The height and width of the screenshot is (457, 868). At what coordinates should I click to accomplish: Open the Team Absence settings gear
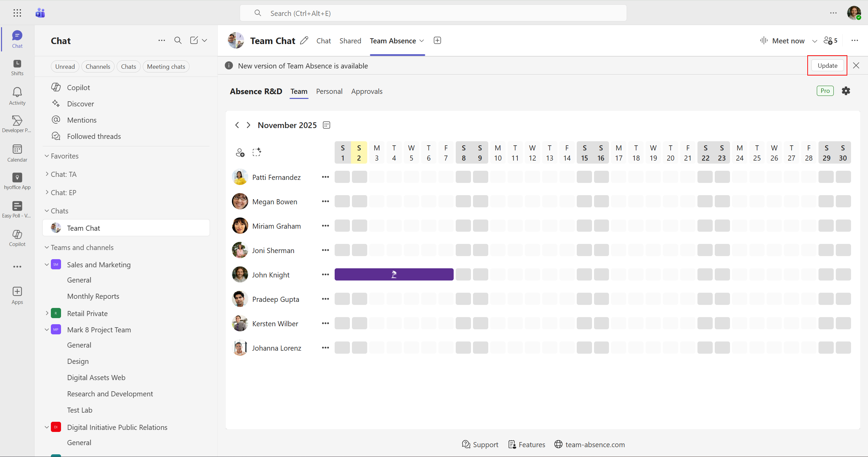[846, 91]
